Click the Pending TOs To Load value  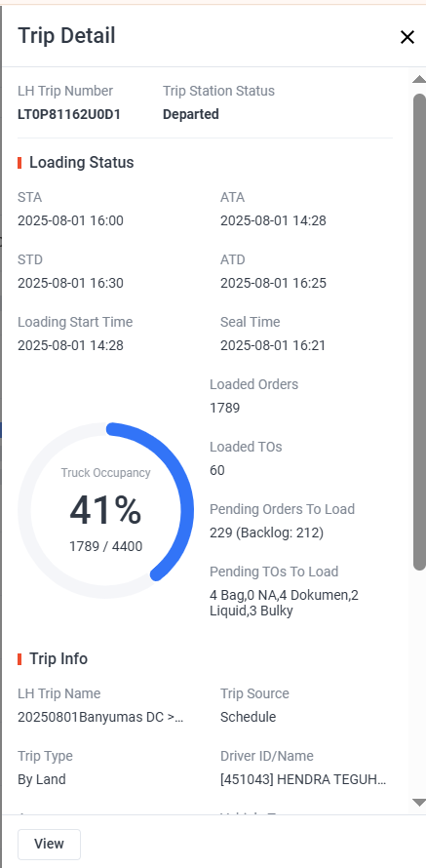coord(284,604)
